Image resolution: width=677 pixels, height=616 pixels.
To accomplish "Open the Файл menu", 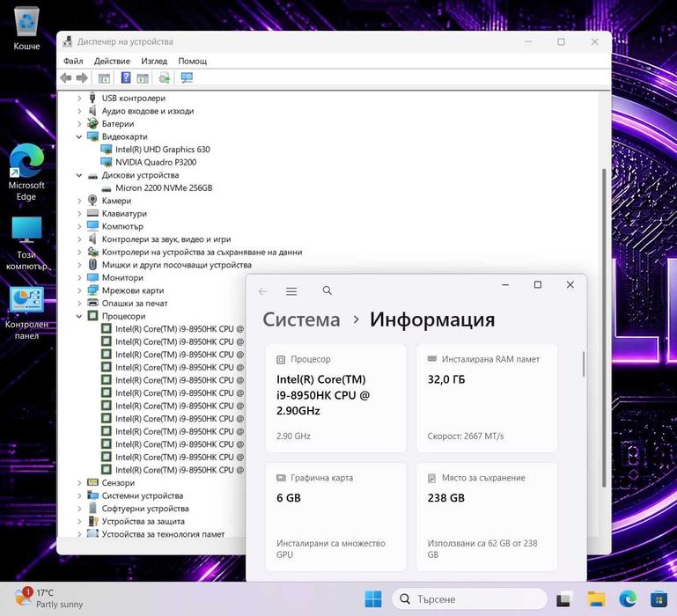I will pyautogui.click(x=73, y=61).
